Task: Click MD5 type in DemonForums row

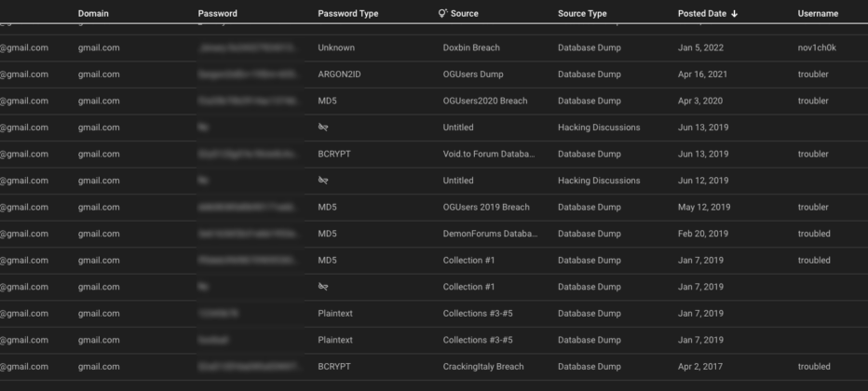Action: click(327, 234)
